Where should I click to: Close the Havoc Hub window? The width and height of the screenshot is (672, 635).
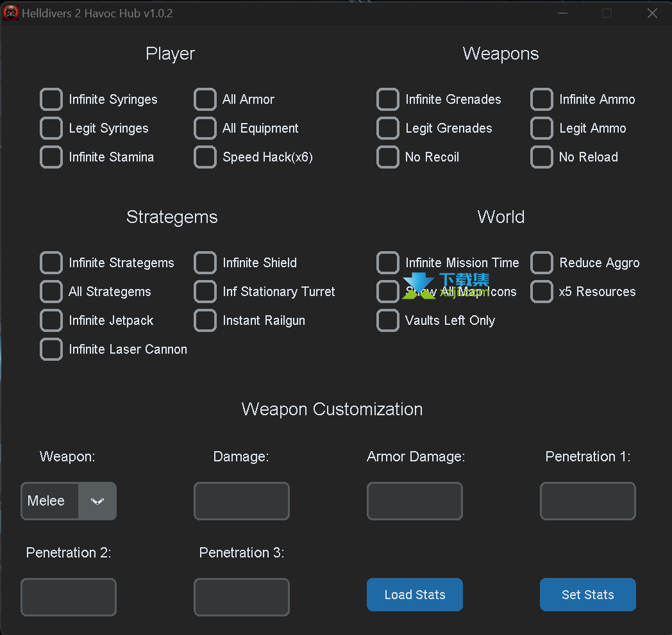pos(652,13)
